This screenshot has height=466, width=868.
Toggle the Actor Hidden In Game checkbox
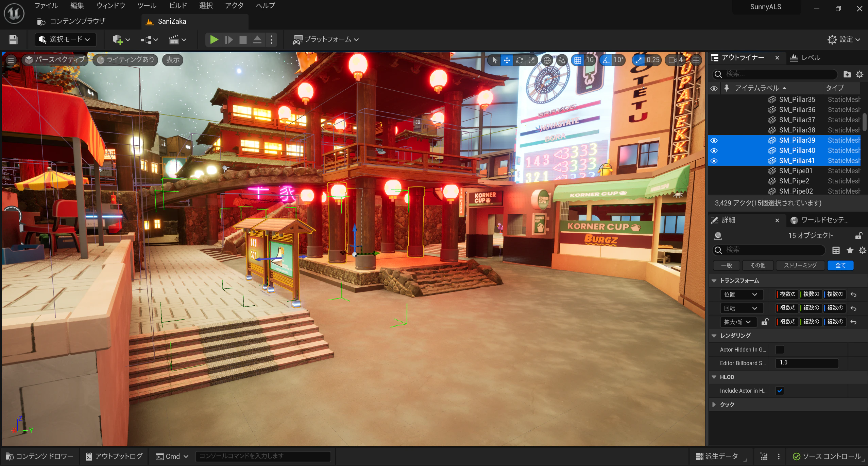pyautogui.click(x=780, y=349)
